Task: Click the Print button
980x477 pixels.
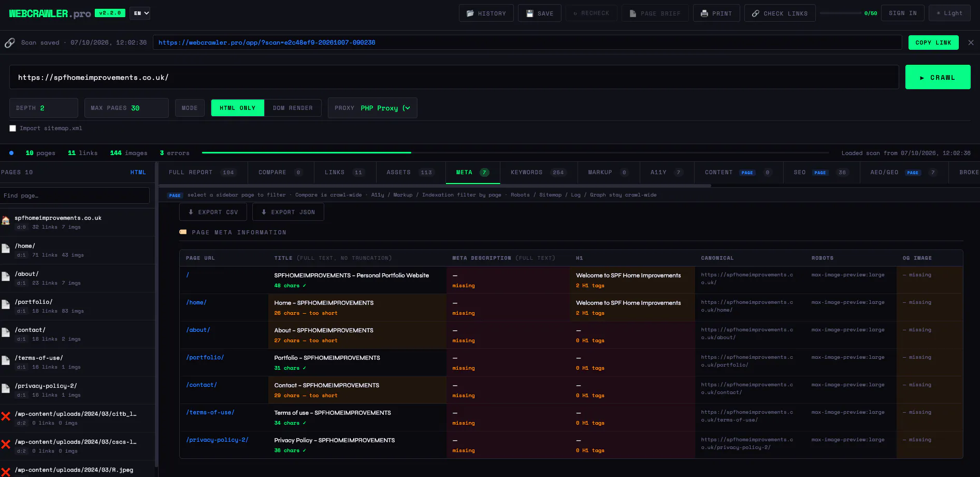Action: 716,13
